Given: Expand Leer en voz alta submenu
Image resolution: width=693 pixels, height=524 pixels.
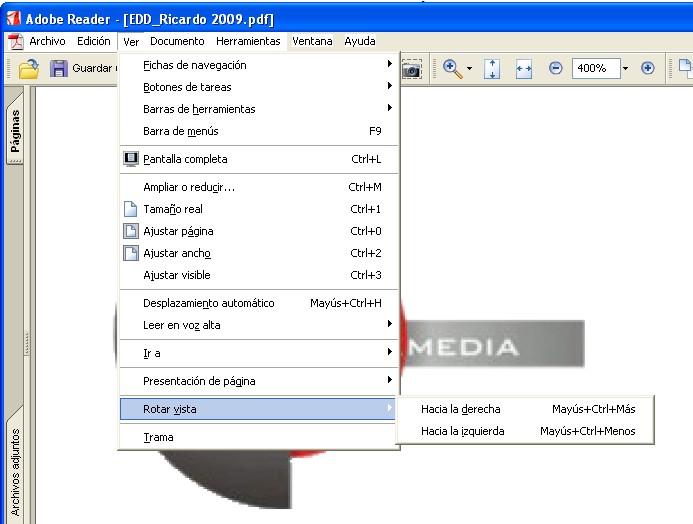Looking at the screenshot, I should [x=259, y=325].
